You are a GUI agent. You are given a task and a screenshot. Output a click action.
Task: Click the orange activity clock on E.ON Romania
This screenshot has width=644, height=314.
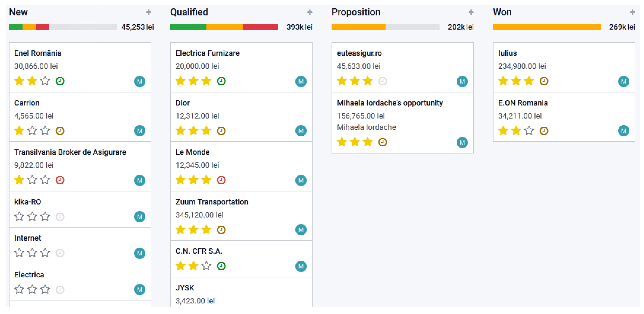point(544,131)
